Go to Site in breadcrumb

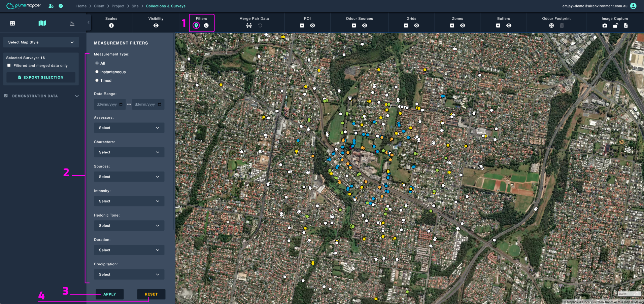tap(135, 6)
